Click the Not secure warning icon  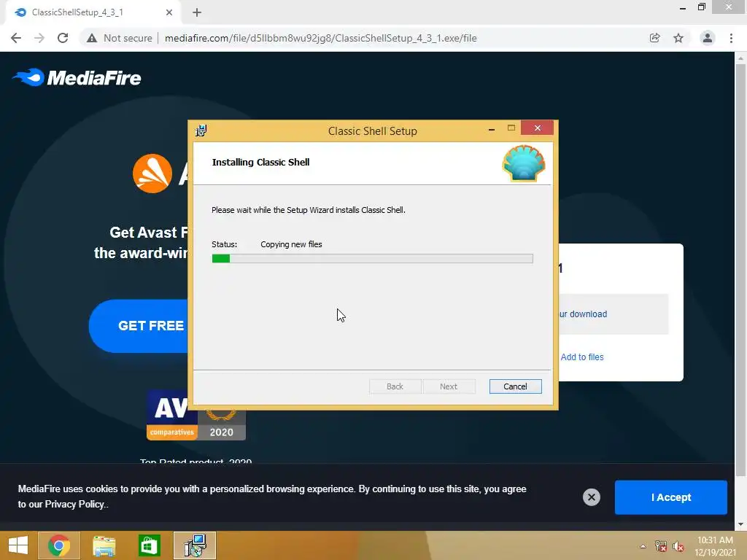pos(92,38)
